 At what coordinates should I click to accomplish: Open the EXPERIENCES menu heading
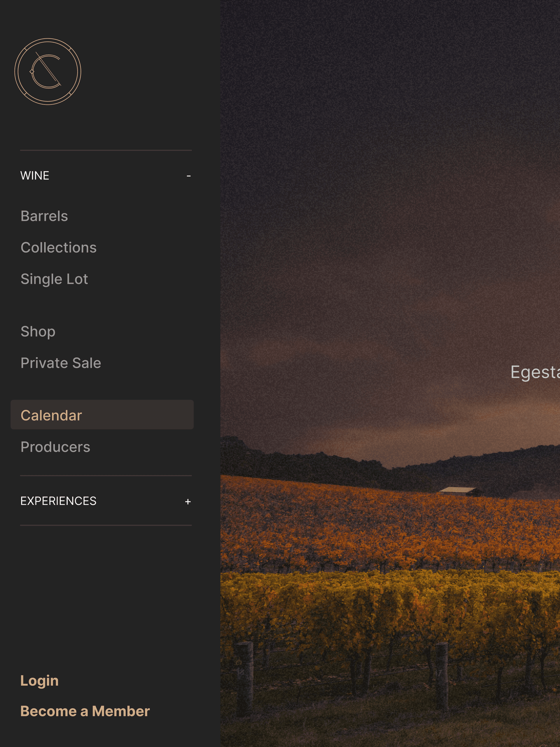pyautogui.click(x=58, y=501)
